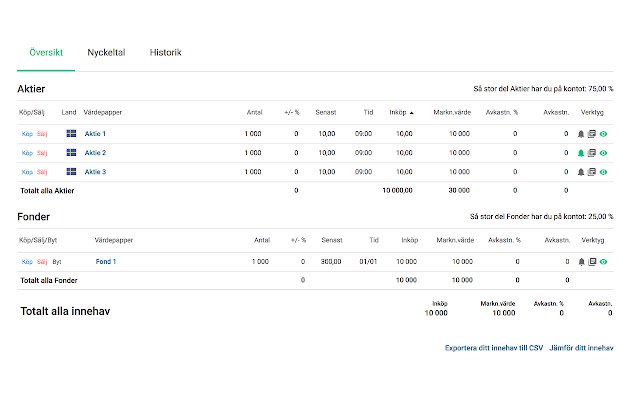
Task: Sort Aktier by the Antal column header
Action: click(254, 112)
